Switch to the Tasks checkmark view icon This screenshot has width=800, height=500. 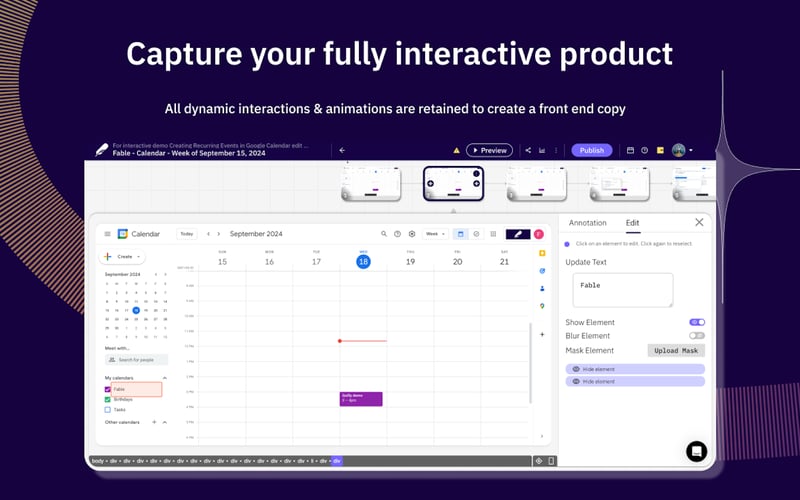(476, 234)
